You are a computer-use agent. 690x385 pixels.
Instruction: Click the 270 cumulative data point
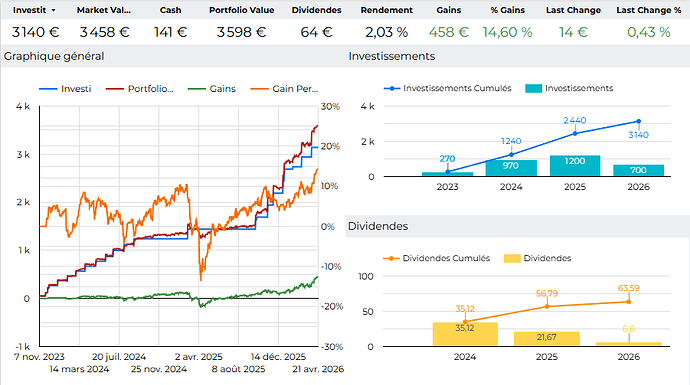[x=448, y=172]
